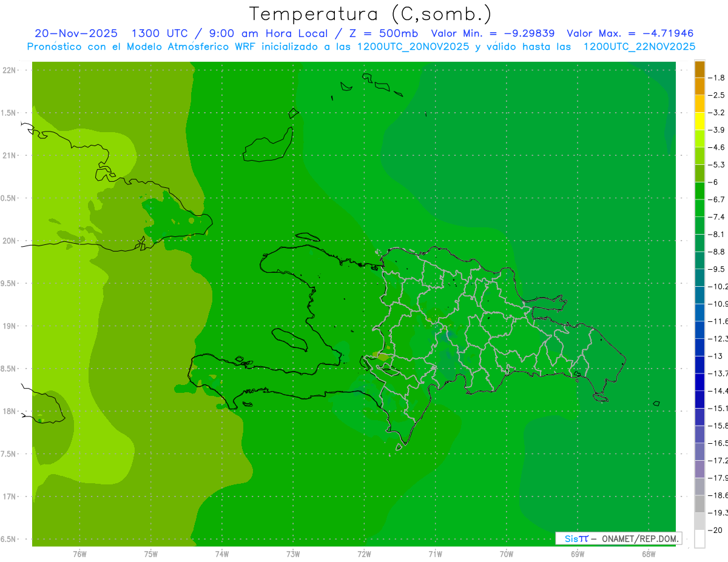728x562 pixels.
Task: Click the white swatch below -20
Action: tap(699, 538)
